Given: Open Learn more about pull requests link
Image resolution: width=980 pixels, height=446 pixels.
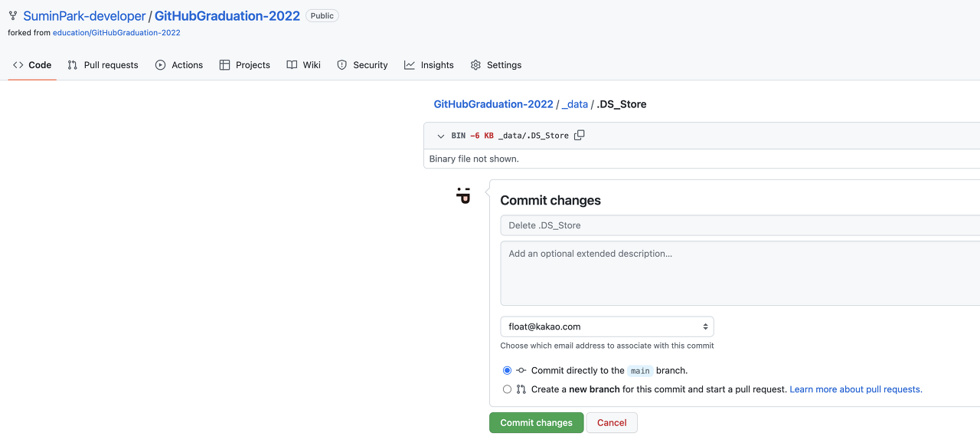Looking at the screenshot, I should pyautogui.click(x=856, y=389).
